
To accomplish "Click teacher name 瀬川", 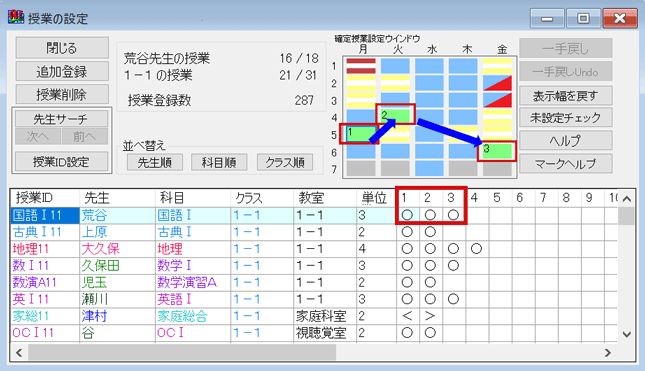I will click(94, 299).
